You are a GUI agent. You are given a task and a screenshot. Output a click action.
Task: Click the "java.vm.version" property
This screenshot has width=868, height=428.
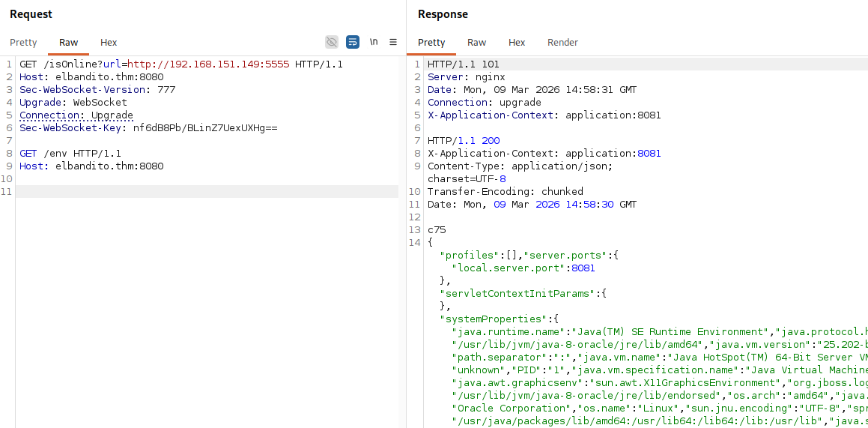760,344
